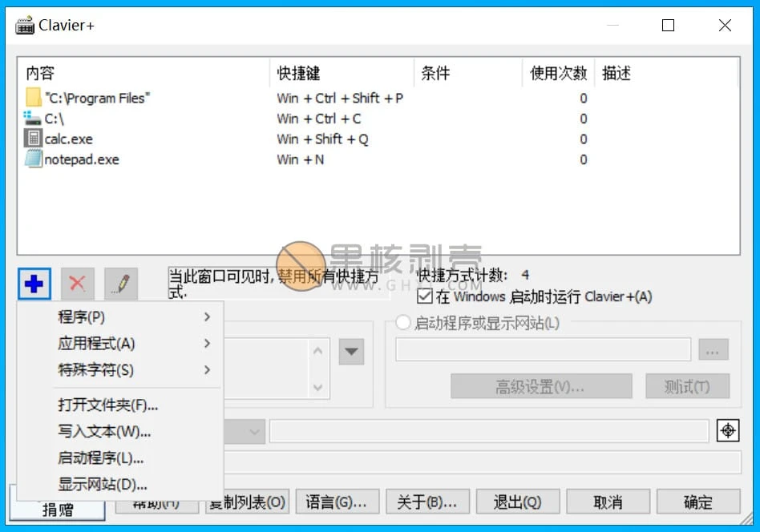
Task: Select the notepad.exe row text
Action: click(82, 160)
